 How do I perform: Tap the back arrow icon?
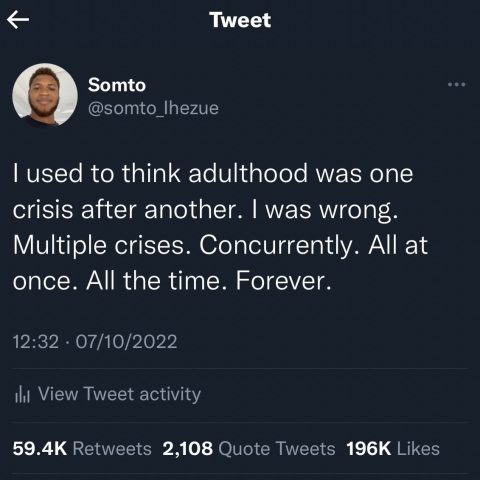[x=18, y=20]
